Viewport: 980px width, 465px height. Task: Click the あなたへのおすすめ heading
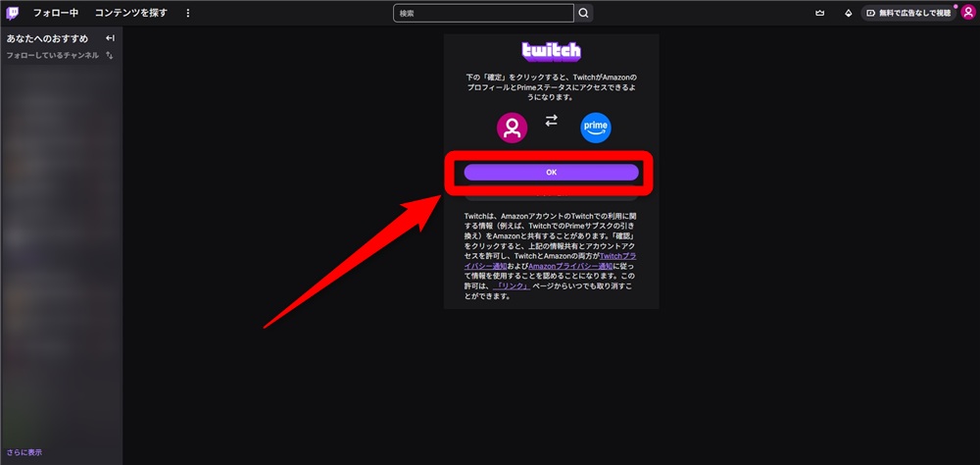point(47,38)
